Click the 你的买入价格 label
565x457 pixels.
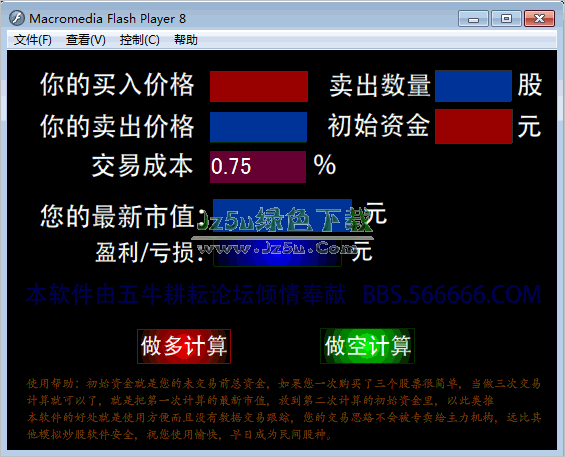pos(117,85)
